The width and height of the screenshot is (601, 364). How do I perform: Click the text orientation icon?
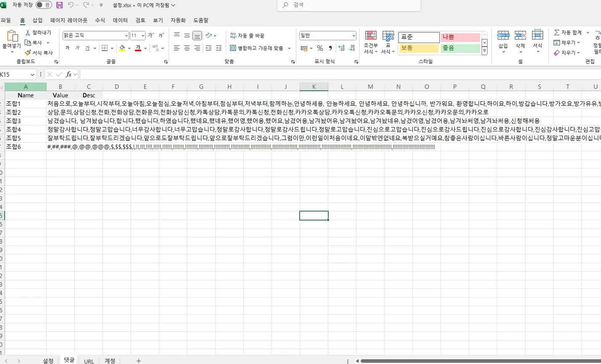click(209, 36)
